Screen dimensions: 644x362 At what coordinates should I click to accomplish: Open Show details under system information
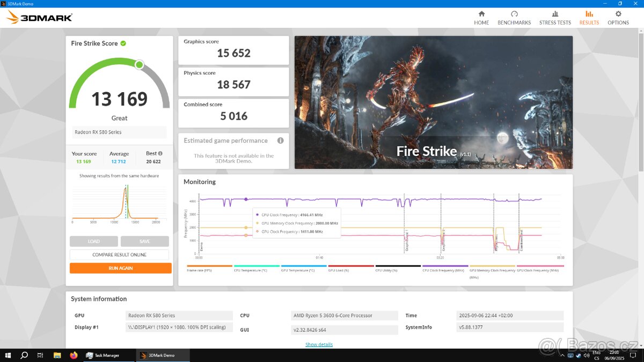point(319,344)
